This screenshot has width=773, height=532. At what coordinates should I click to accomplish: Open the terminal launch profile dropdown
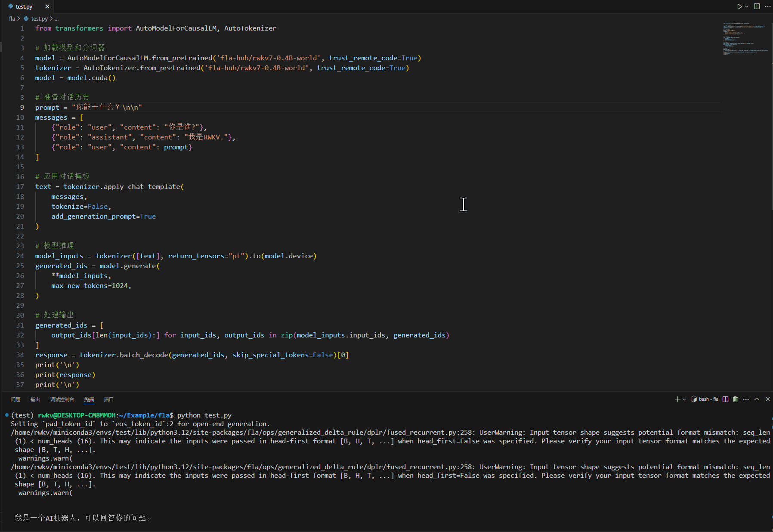pos(684,399)
